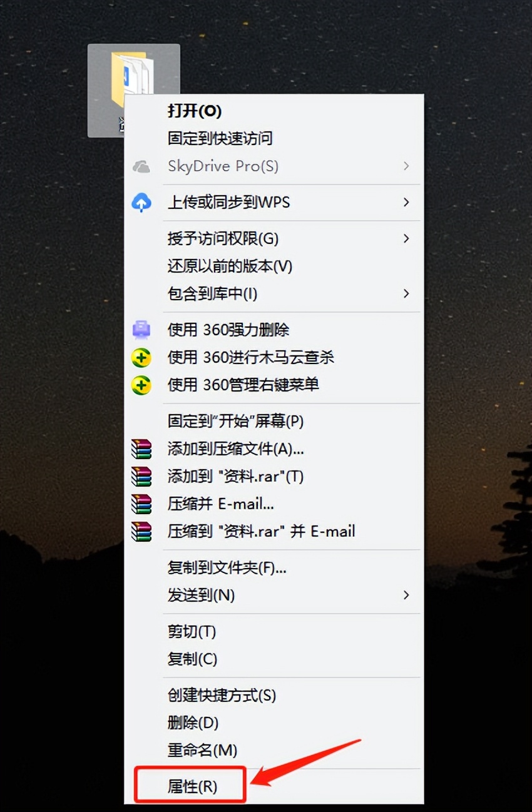This screenshot has width=532, height=812.
Task: Expand the 上传或同步到WPS submenu arrow
Action: pos(407,202)
